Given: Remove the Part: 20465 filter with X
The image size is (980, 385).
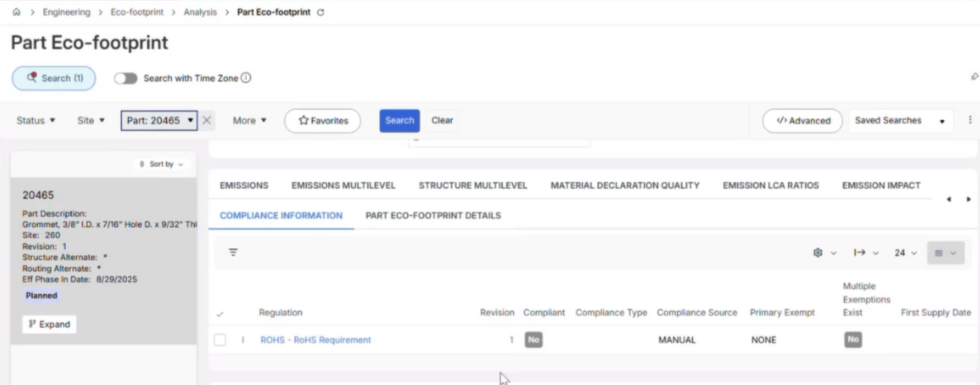Looking at the screenshot, I should click(207, 120).
